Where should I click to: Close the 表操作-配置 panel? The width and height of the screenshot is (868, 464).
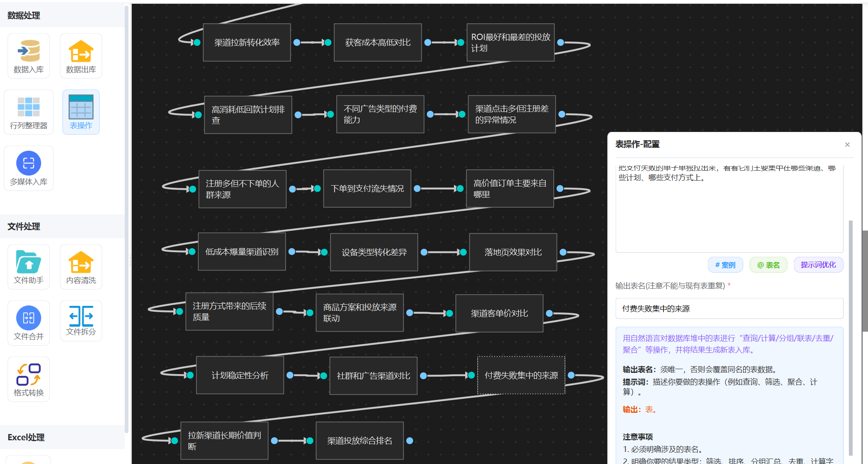pyautogui.click(x=847, y=144)
